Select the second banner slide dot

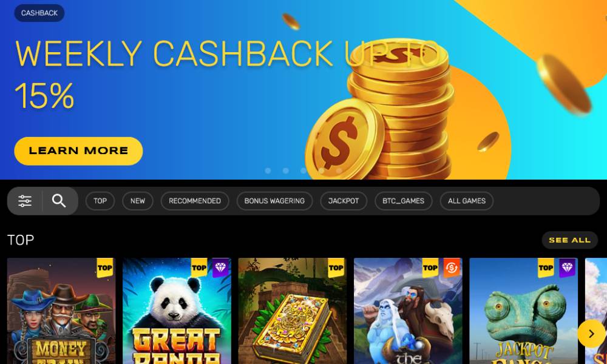tap(286, 170)
